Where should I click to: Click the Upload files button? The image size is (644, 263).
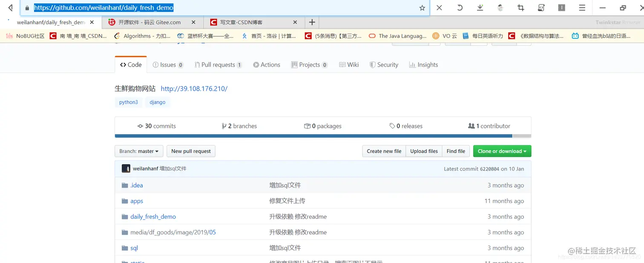424,151
